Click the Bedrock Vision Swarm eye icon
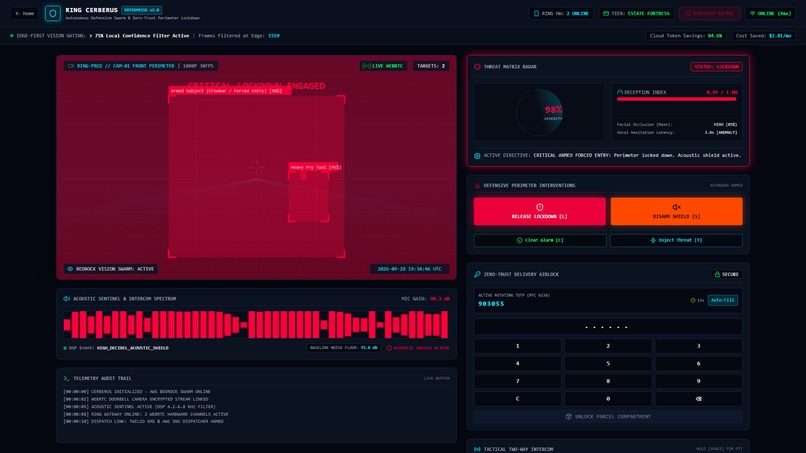806x453 pixels. [x=70, y=269]
